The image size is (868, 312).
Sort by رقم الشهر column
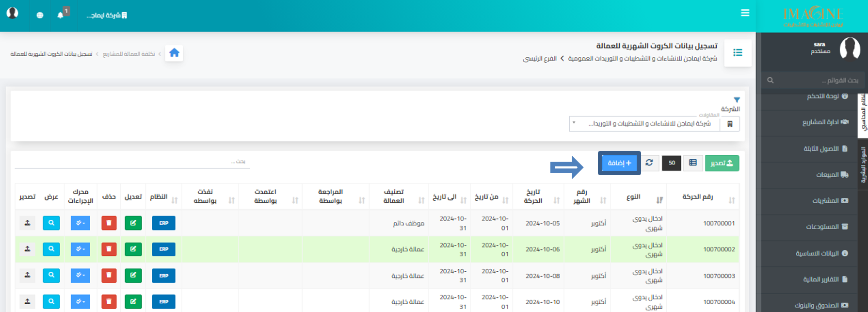coord(587,197)
